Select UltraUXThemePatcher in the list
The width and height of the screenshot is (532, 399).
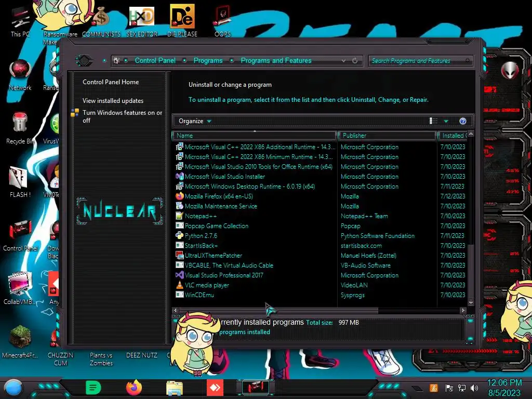click(x=320, y=256)
